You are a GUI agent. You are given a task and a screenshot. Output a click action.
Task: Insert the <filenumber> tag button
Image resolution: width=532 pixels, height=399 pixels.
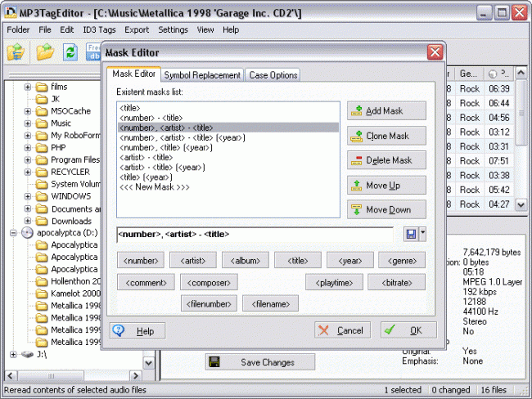209,303
